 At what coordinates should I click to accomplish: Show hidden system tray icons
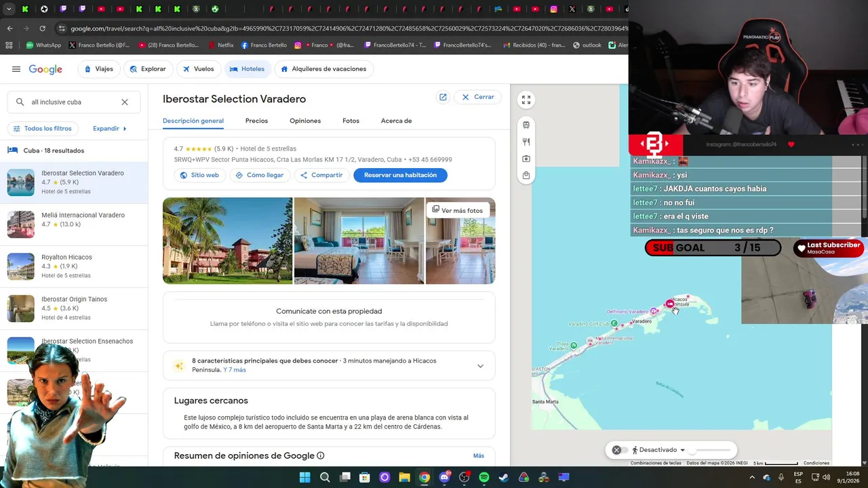click(x=751, y=477)
